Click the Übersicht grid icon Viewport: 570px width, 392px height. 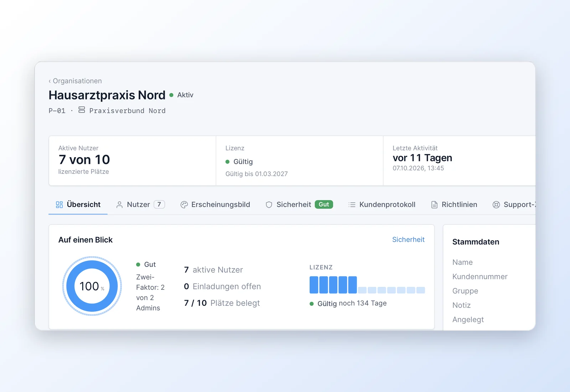[x=59, y=205]
